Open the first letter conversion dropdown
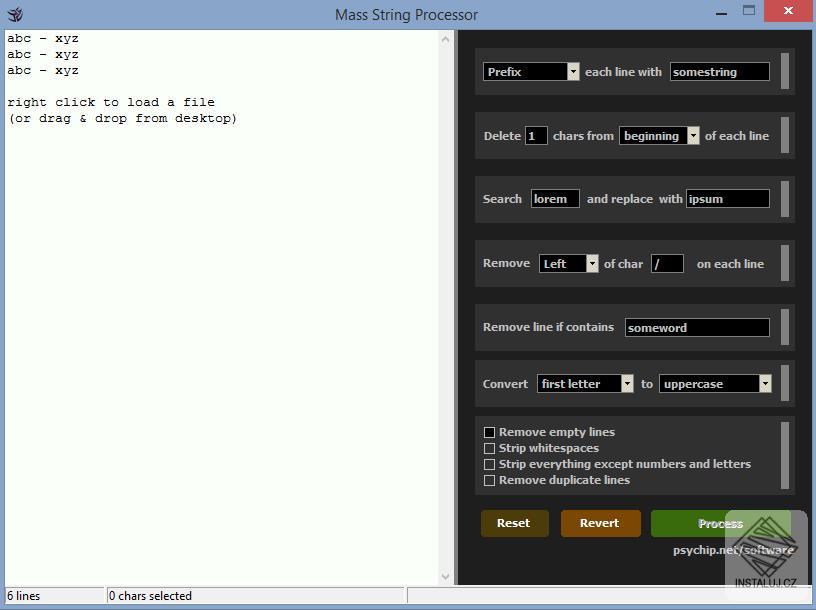This screenshot has height=610, width=816. (628, 383)
